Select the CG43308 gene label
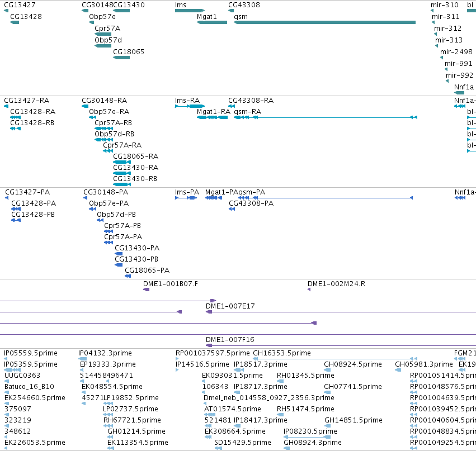The width and height of the screenshot is (476, 451). tap(244, 5)
